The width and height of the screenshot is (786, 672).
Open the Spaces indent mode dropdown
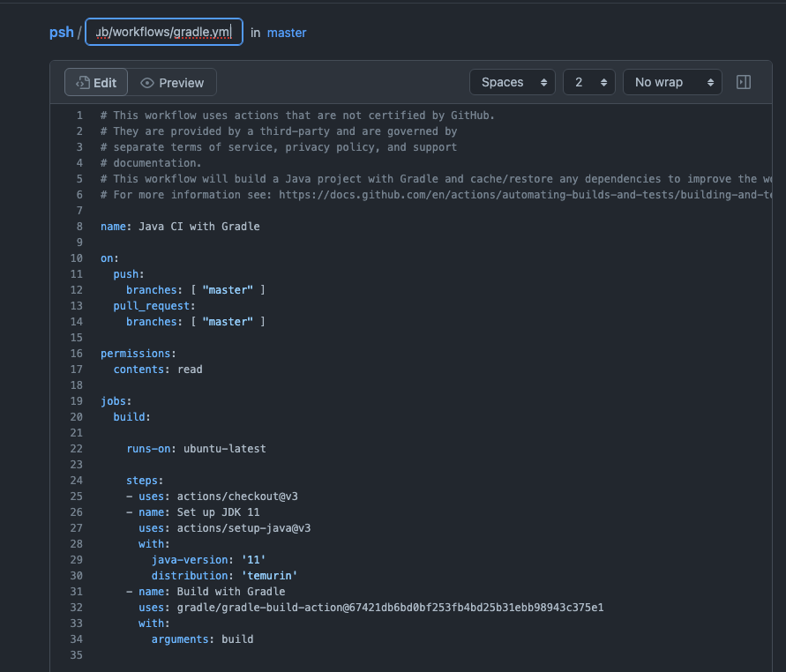[513, 82]
